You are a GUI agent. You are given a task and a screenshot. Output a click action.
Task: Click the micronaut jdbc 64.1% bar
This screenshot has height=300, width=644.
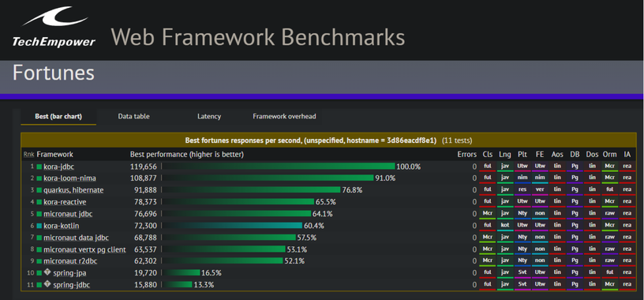coord(236,214)
